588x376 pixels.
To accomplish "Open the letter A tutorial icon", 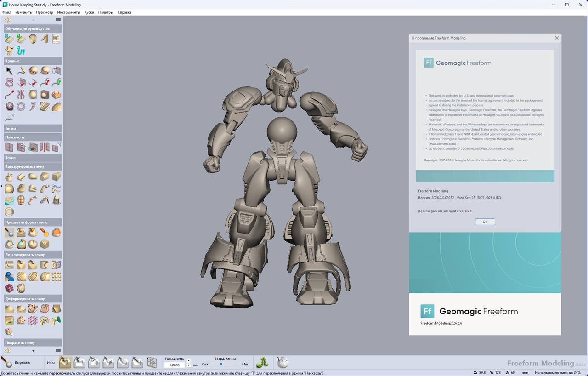I will (45, 39).
